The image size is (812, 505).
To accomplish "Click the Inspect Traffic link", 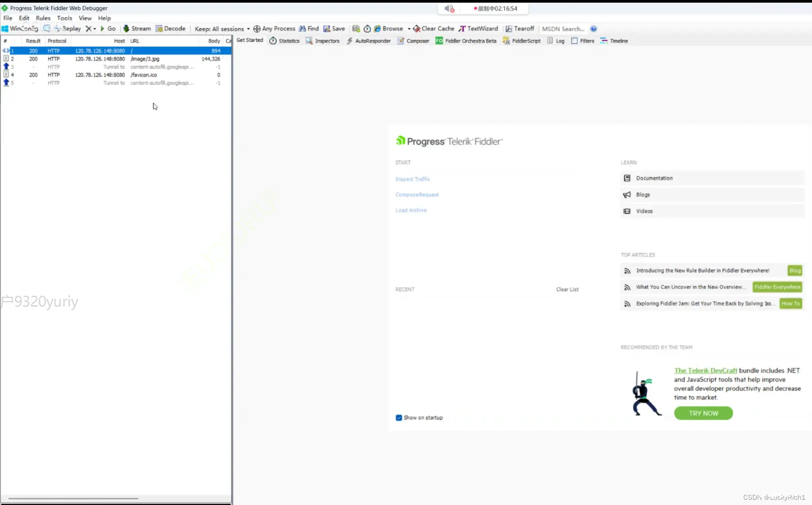I will [x=413, y=179].
